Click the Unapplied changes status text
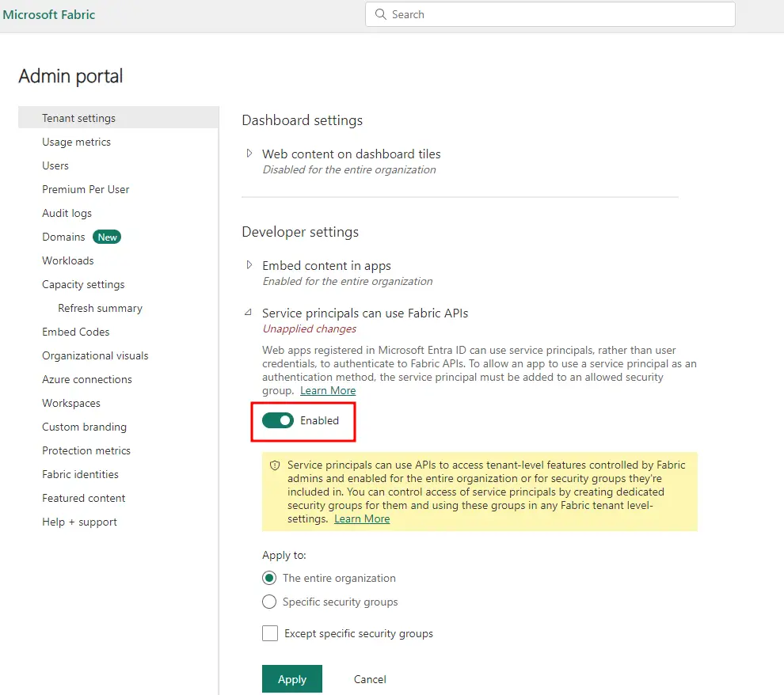Screen dimensions: 784x695 pyautogui.click(x=309, y=329)
